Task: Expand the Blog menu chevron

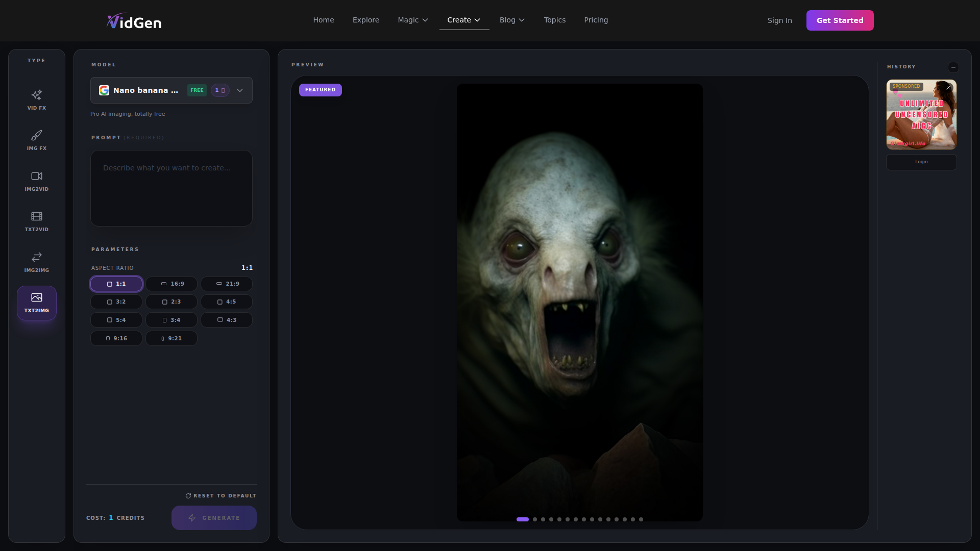Action: click(x=522, y=20)
